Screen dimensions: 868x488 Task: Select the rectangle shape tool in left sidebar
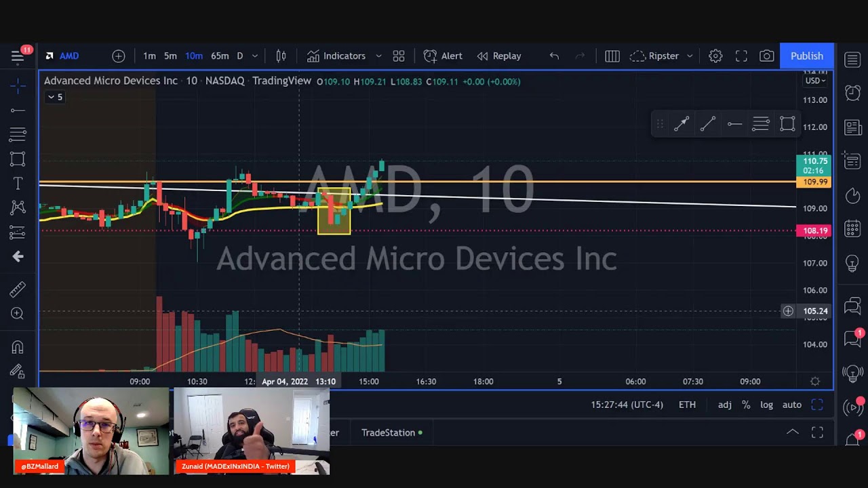tap(18, 159)
